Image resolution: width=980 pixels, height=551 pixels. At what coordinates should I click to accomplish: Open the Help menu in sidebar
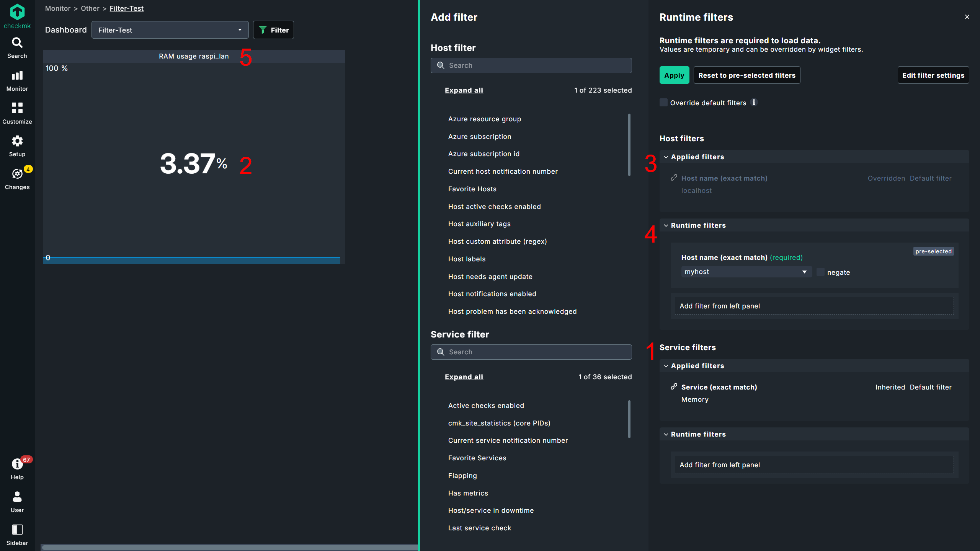[17, 468]
